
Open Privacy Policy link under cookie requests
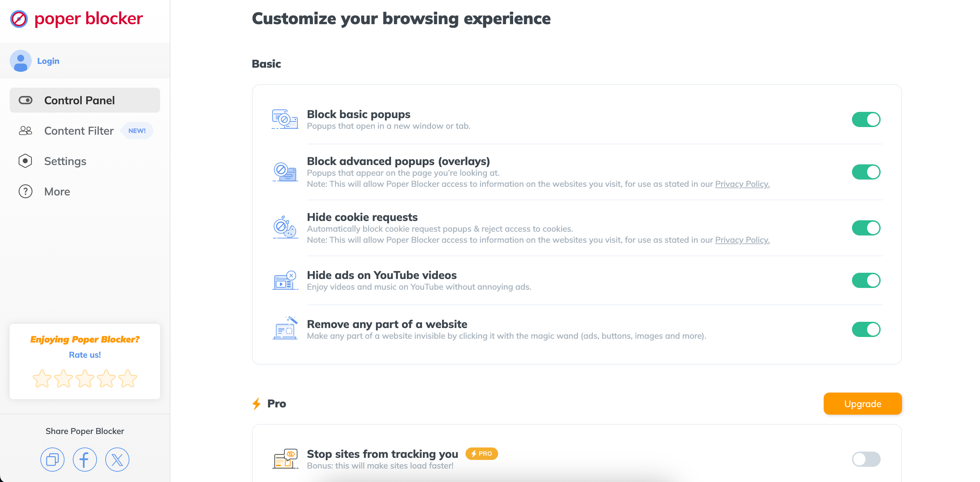[x=742, y=240]
